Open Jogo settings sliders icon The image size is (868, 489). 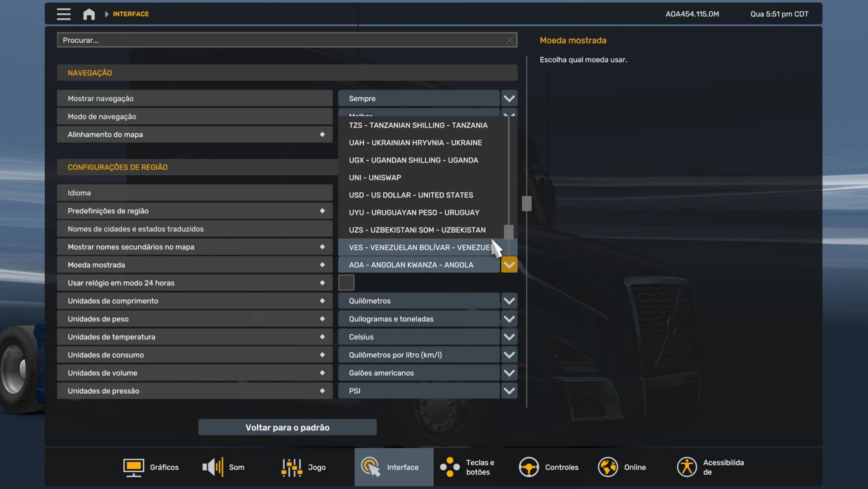point(291,467)
